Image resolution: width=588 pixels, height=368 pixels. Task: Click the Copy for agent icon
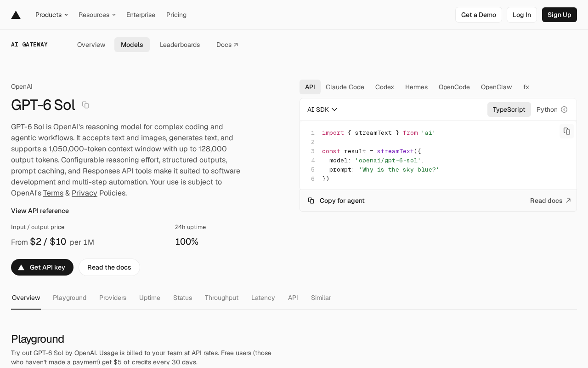pyautogui.click(x=311, y=201)
